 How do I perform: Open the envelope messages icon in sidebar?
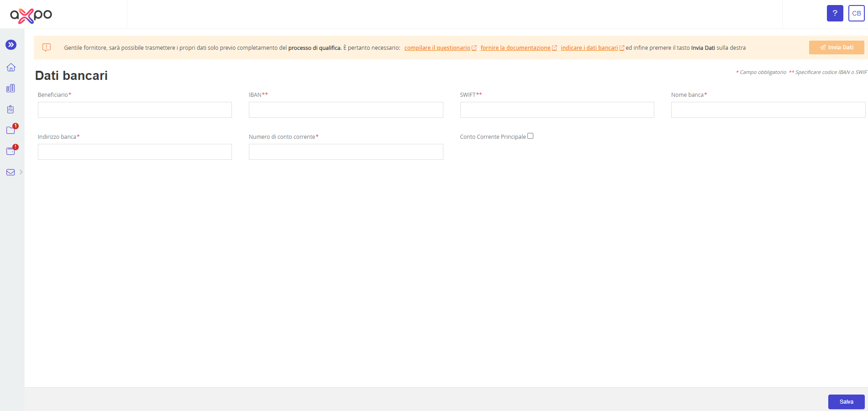point(11,172)
